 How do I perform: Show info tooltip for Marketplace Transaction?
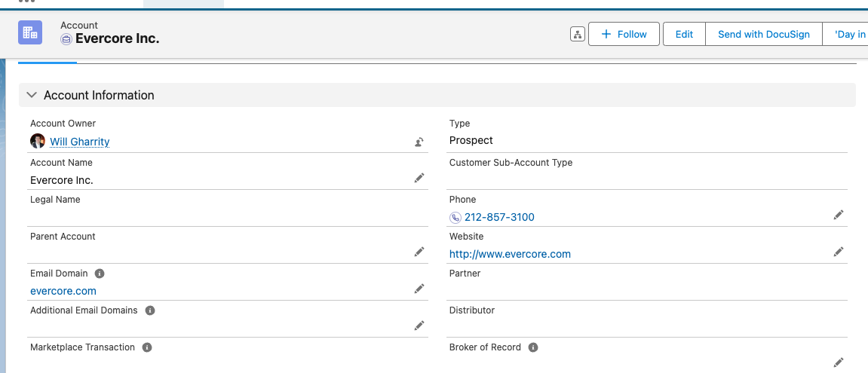pyautogui.click(x=147, y=347)
